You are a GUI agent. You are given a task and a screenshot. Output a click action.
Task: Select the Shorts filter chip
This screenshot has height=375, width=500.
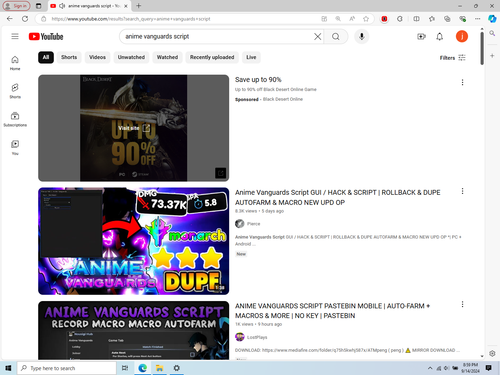point(69,57)
